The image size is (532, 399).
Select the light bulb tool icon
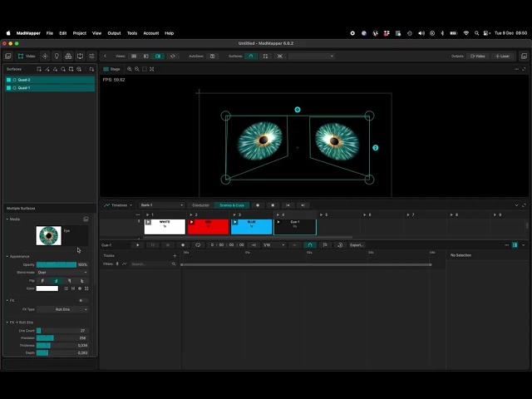click(57, 56)
